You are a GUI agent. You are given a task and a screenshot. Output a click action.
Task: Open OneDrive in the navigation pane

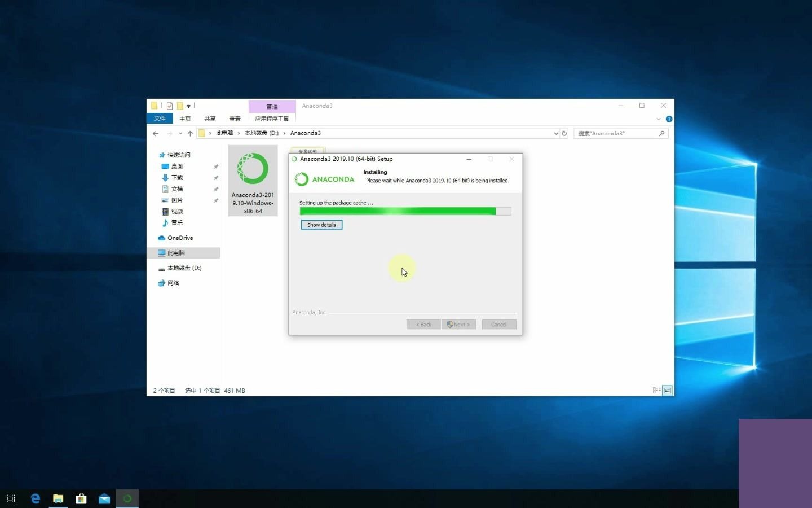(180, 238)
